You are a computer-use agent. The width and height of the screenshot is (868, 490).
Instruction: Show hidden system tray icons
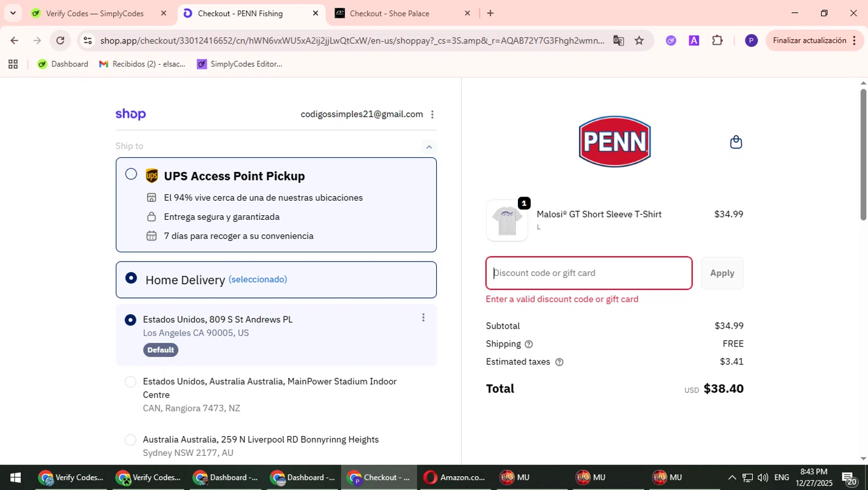(x=732, y=477)
